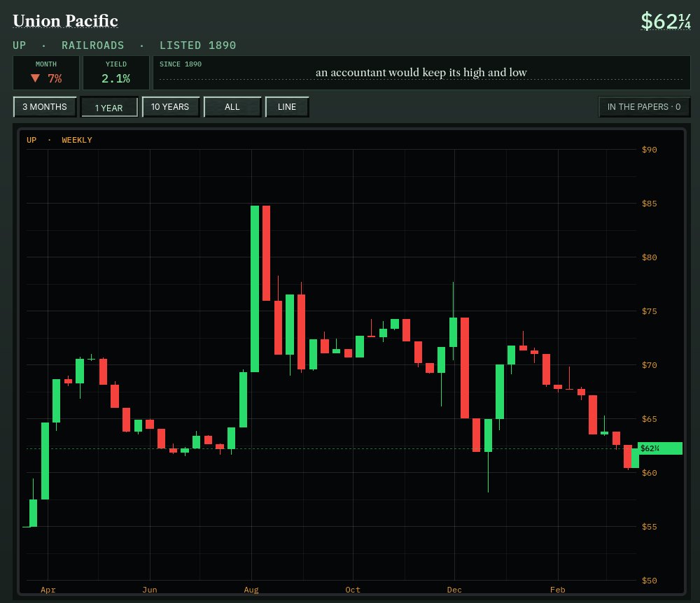Viewport: 700px width, 603px height.
Task: Click the $50 axis label
Action: (x=649, y=581)
